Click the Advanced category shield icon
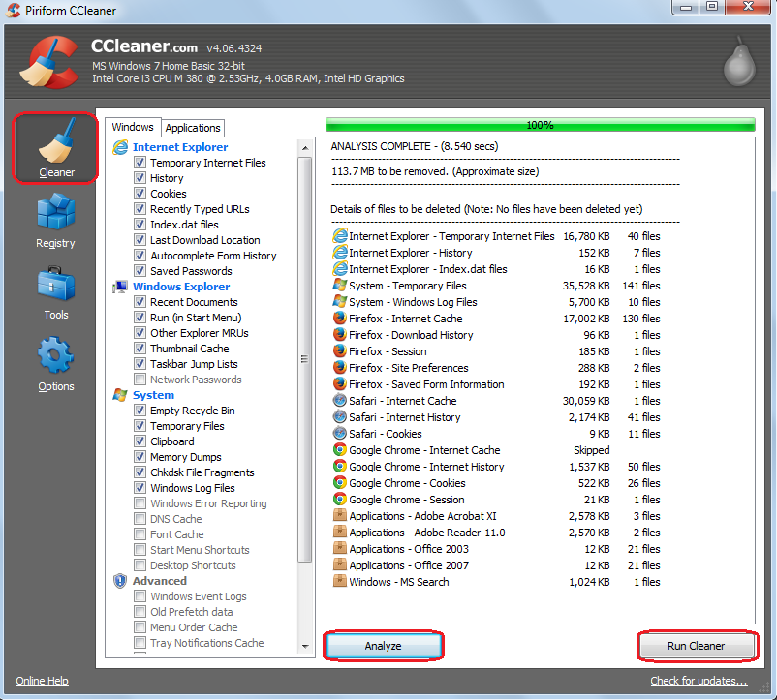The image size is (777, 700). [120, 581]
